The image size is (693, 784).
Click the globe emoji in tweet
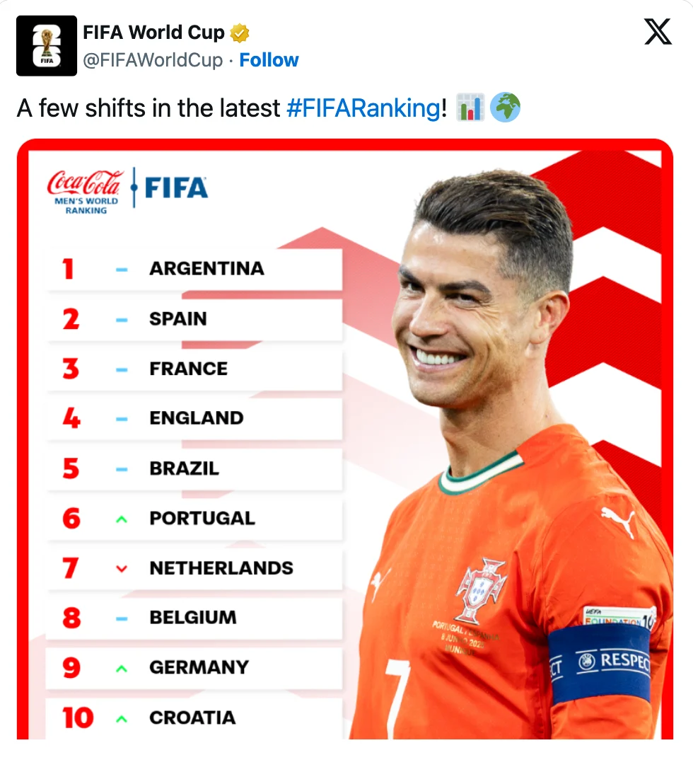505,108
